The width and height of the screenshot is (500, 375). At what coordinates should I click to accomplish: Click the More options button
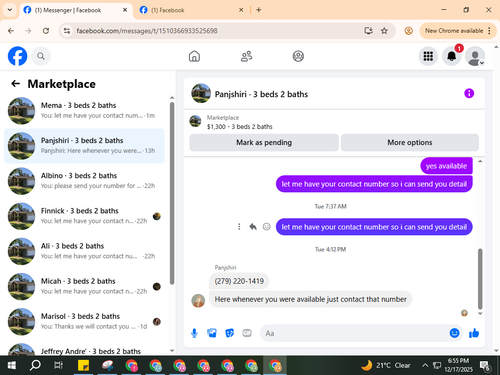coord(410,143)
